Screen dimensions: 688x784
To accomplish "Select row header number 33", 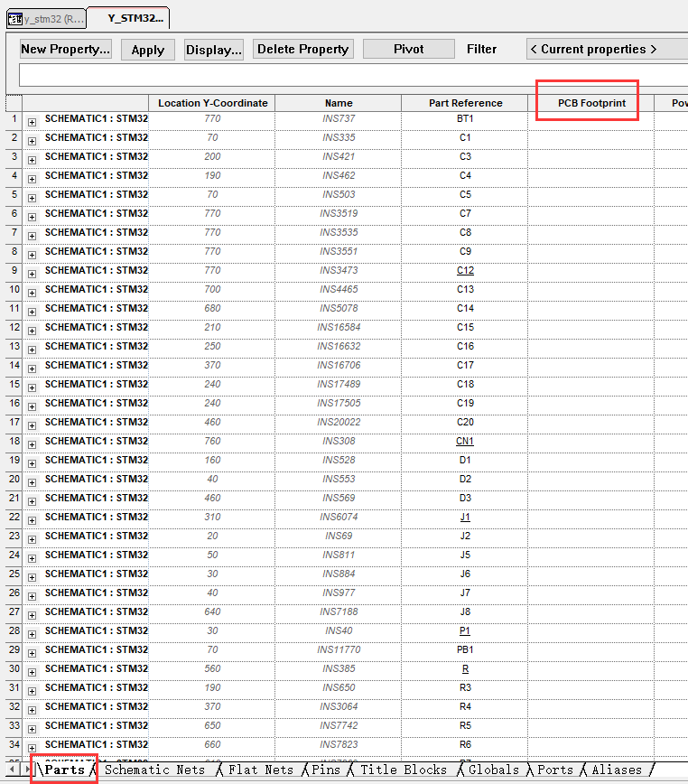I will (14, 725).
